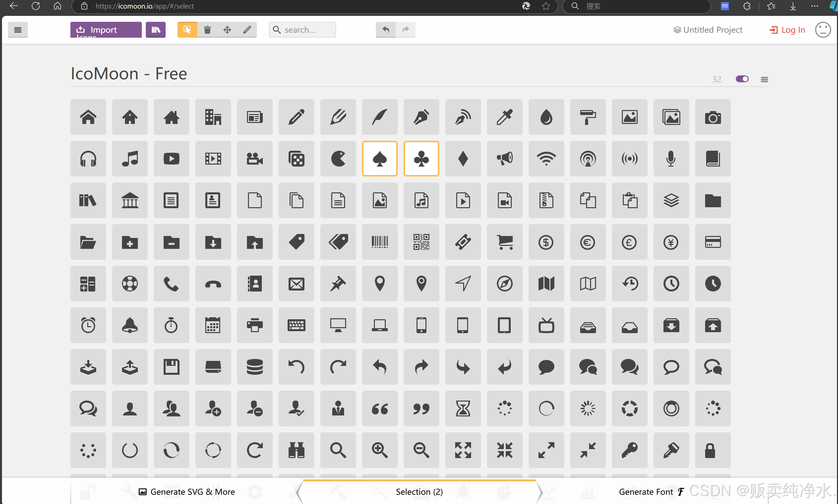Viewport: 838px width, 504px height.
Task: Select the headphones icon
Action: point(88,159)
